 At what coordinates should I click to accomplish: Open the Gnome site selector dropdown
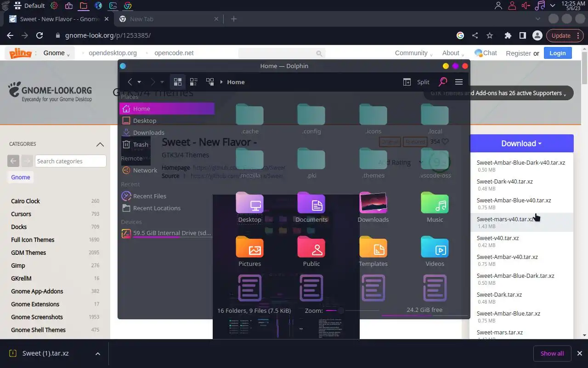tap(57, 53)
